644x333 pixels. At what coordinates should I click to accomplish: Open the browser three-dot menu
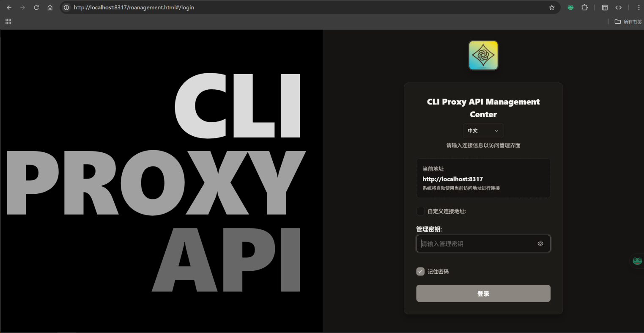[639, 8]
